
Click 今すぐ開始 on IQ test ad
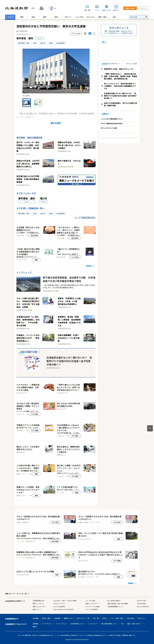117,561
